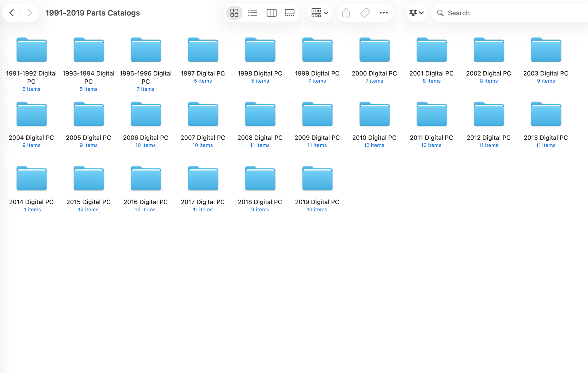Click the 2007 Digital PC folder name
This screenshot has width=588, height=373.
click(x=203, y=138)
